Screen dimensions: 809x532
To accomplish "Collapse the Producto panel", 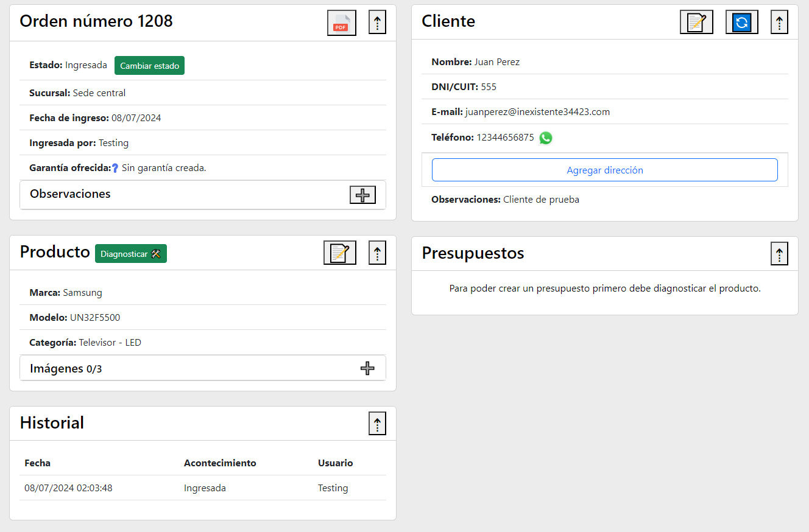I will 377,252.
